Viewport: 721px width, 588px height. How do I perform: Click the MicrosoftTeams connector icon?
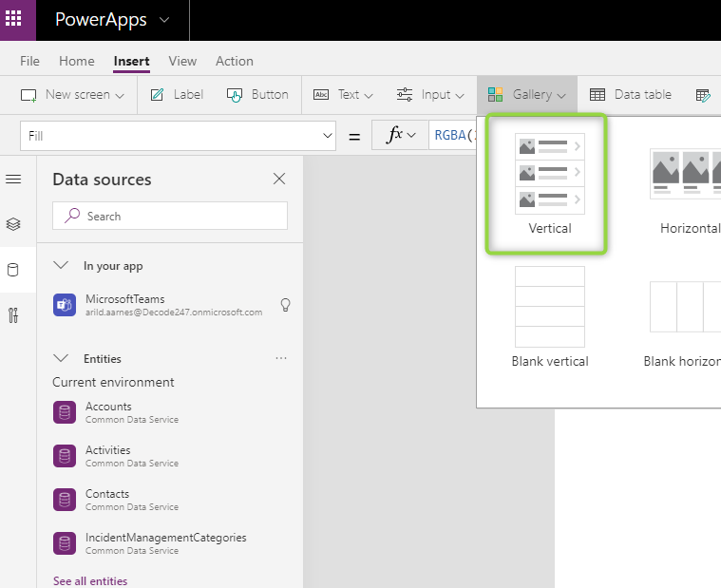coord(65,305)
